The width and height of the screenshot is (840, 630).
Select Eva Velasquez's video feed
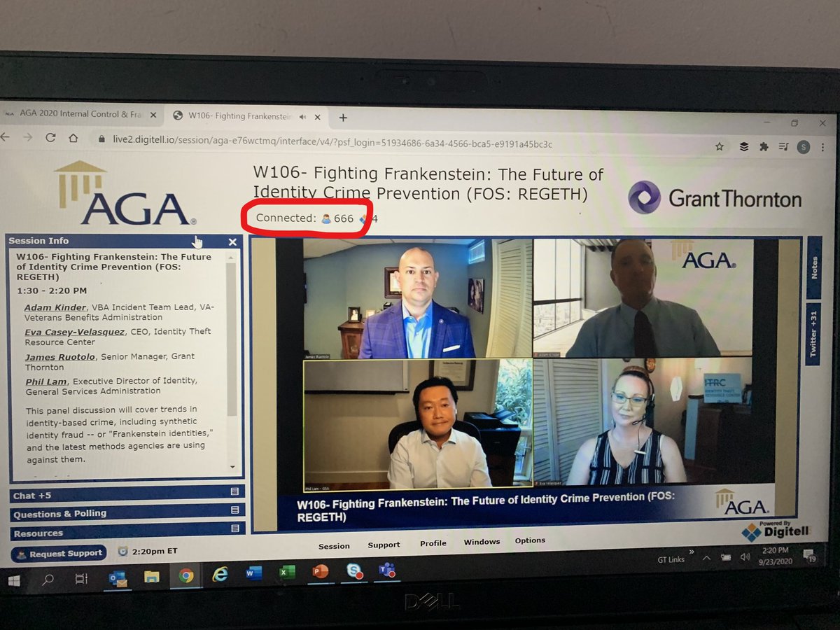(644, 421)
